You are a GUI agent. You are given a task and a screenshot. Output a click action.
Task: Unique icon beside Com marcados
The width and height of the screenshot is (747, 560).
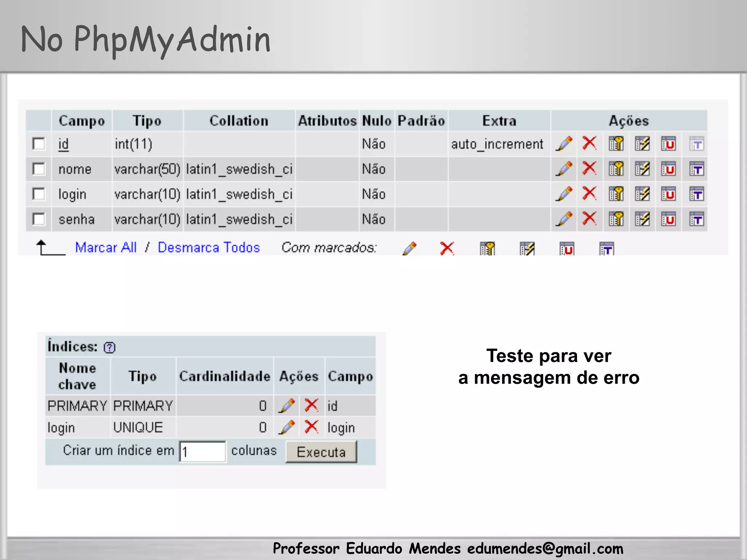[567, 248]
